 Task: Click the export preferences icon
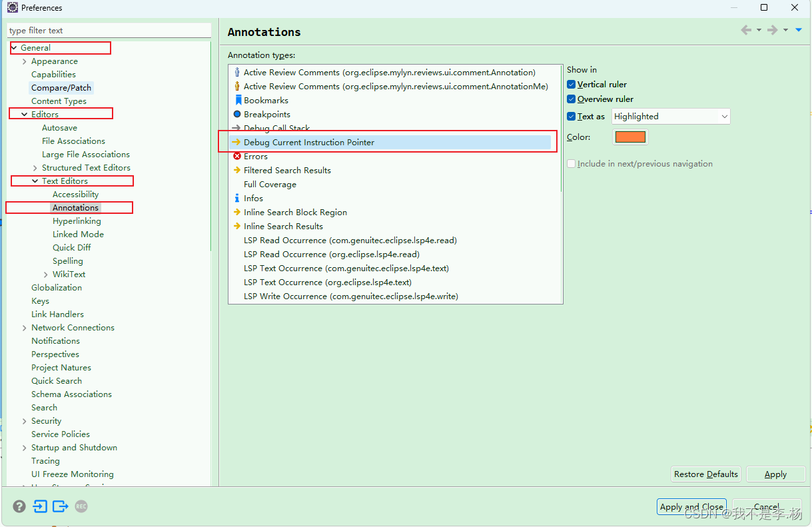coord(61,506)
